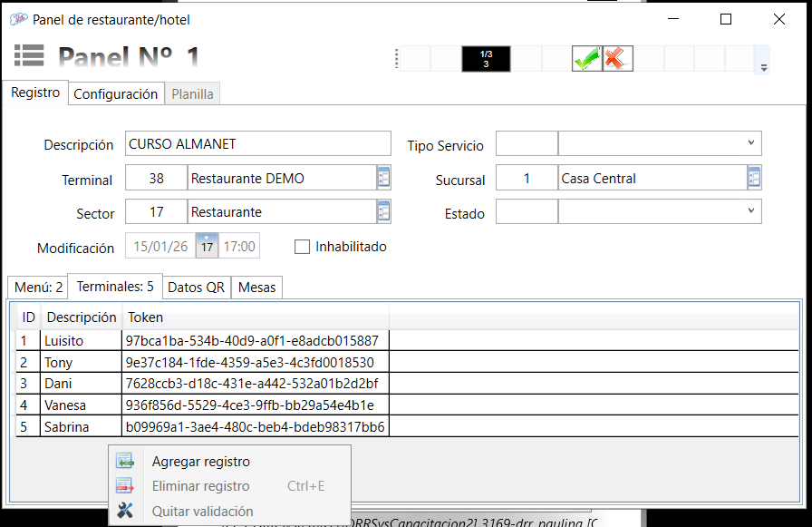Toggle the Inhabilitado checkbox
This screenshot has width=812, height=527.
[303, 247]
